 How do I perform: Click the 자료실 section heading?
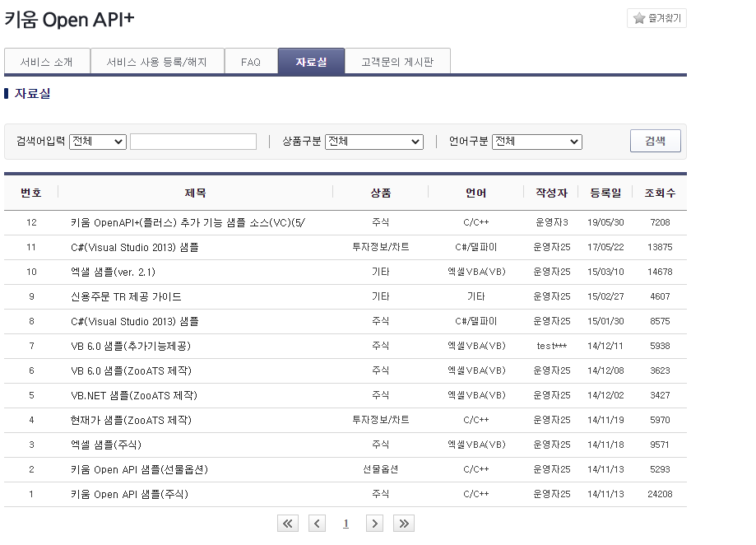pyautogui.click(x=32, y=94)
